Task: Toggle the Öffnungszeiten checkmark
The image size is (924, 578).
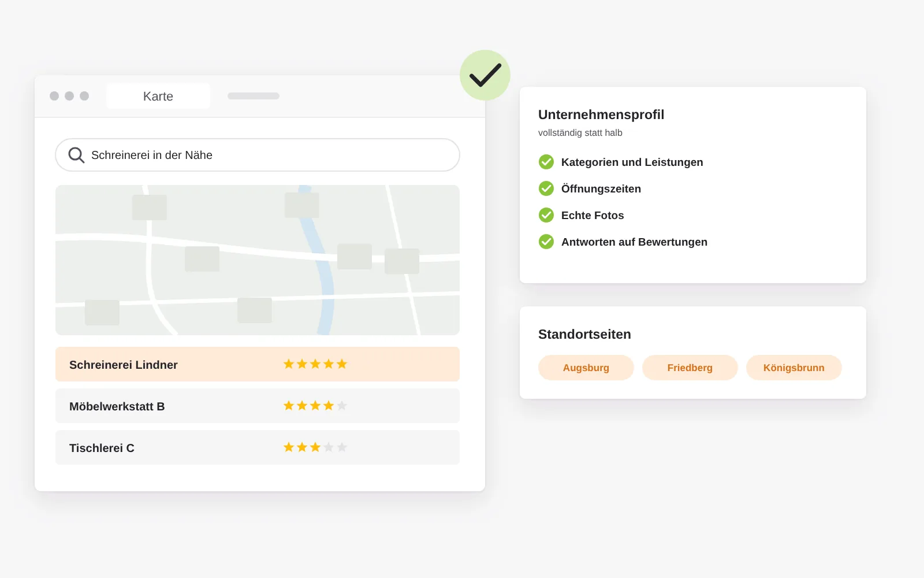Action: [x=546, y=188]
